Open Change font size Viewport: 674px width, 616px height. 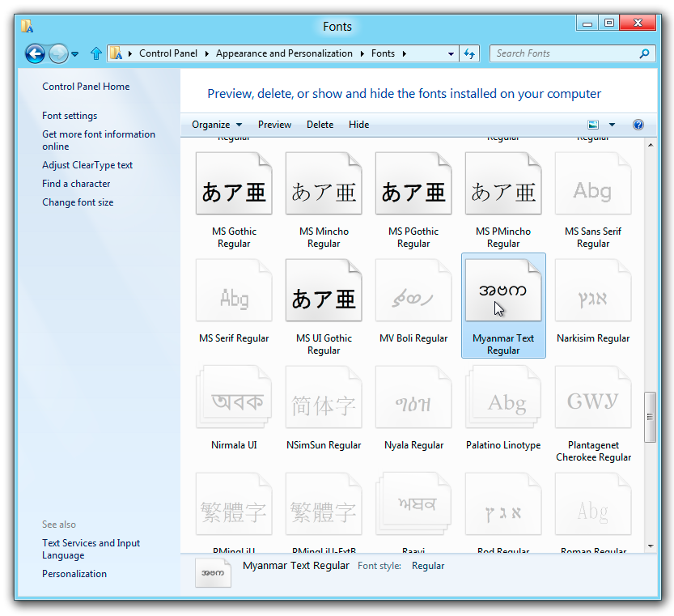click(x=78, y=202)
